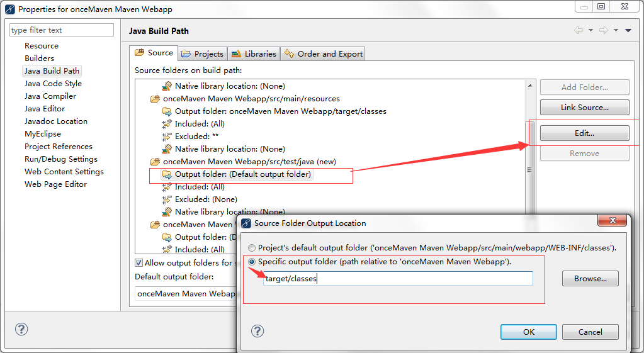
Task: Toggle Allow output folders checkbox
Action: tap(139, 263)
